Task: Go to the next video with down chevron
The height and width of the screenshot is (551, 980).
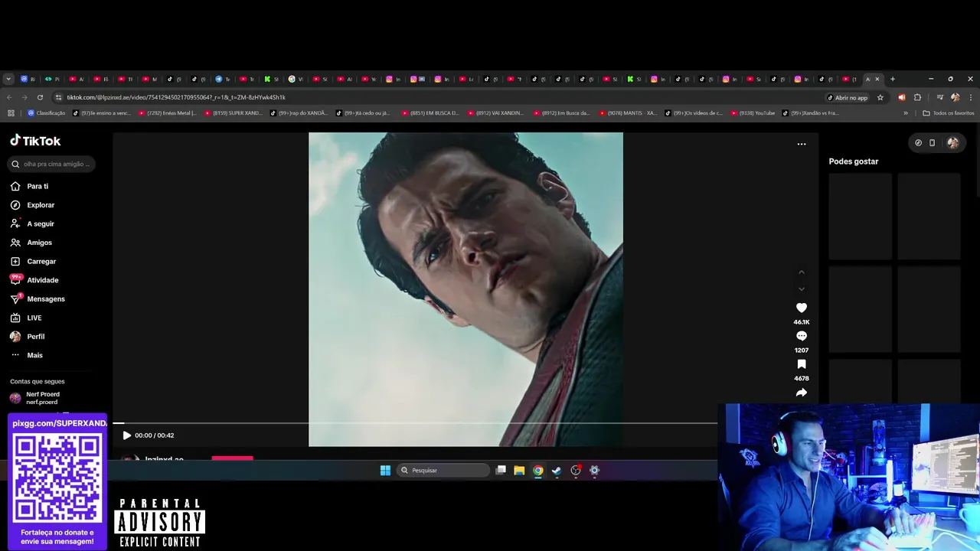Action: click(x=802, y=289)
